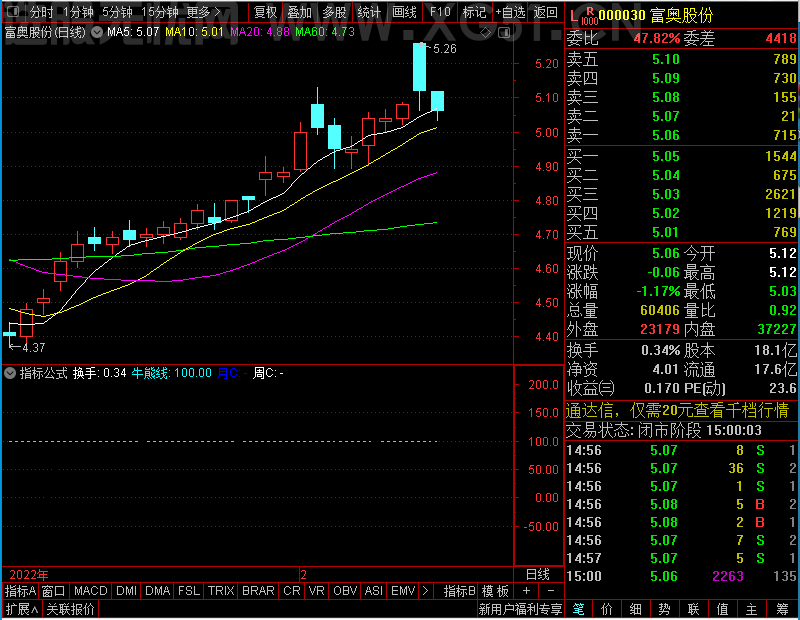Screen dimensions: 800x620
Task: Switch to the 5分钟 chart period
Action: coord(117,12)
